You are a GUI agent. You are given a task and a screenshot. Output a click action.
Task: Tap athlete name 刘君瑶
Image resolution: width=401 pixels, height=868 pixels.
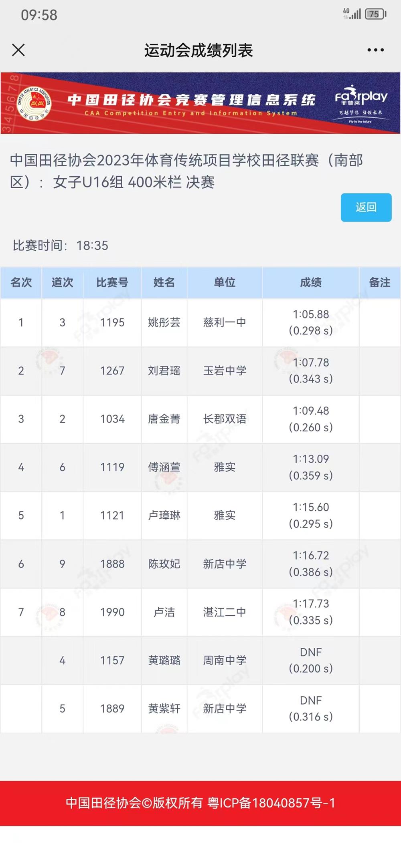(164, 371)
